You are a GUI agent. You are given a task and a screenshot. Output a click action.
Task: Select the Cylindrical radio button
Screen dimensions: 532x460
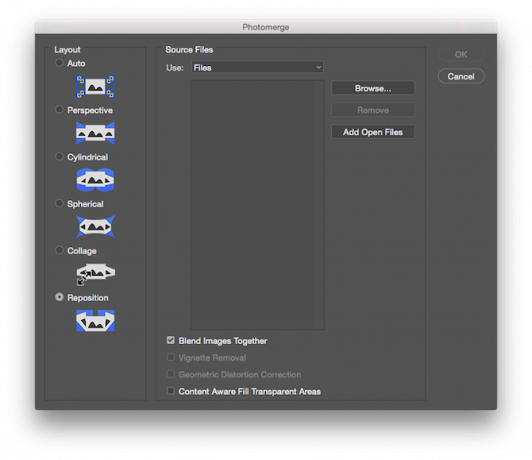click(x=59, y=156)
